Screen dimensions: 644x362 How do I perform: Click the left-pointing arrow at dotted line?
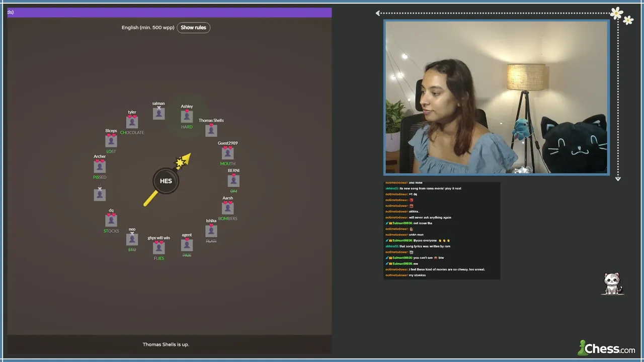click(x=378, y=13)
